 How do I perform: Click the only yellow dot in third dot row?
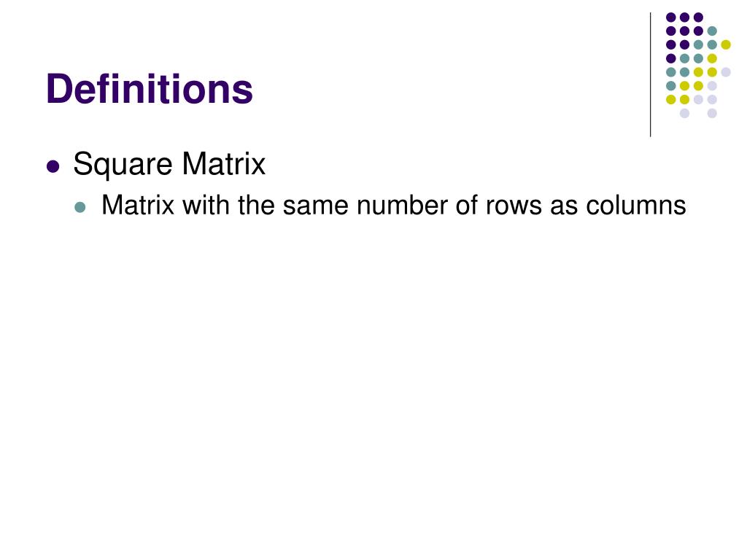click(x=726, y=44)
